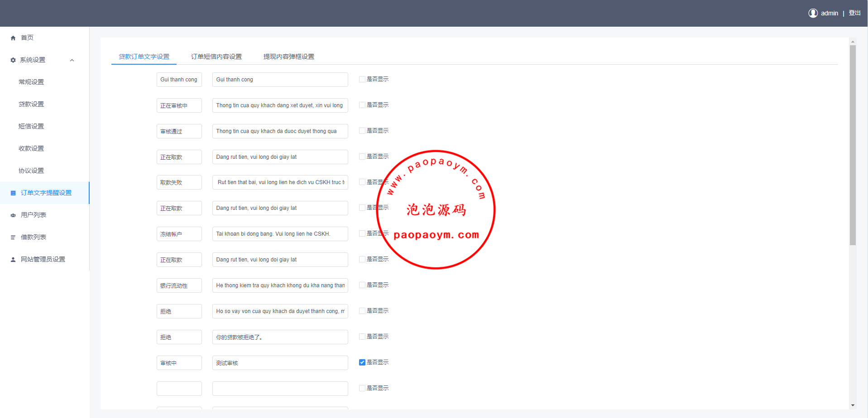The image size is (868, 418).
Task: Click the user list people icon
Action: (x=13, y=215)
